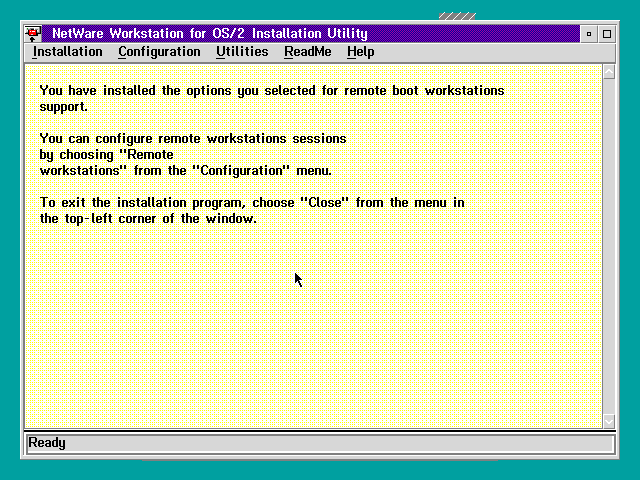The height and width of the screenshot is (480, 640).
Task: Maximize the Installation Utility window
Action: (x=607, y=34)
